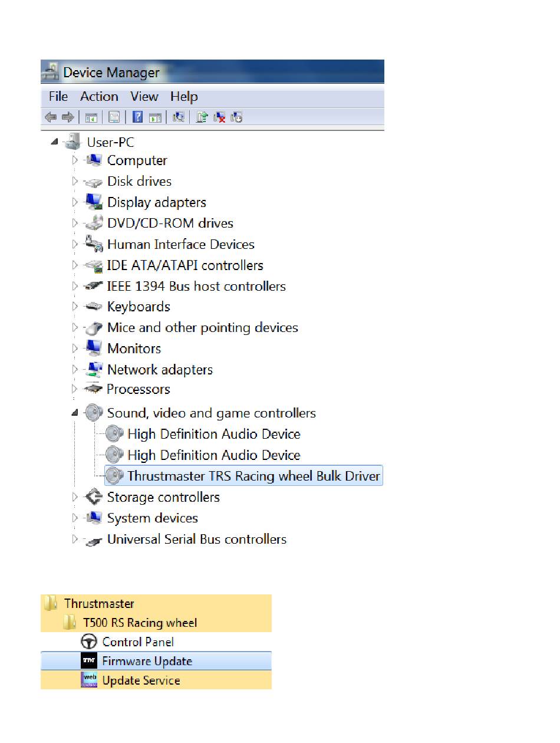The width and height of the screenshot is (560, 743).
Task: Expand the IEEE 1394 Bus host controllers arrow
Action: pos(75,285)
